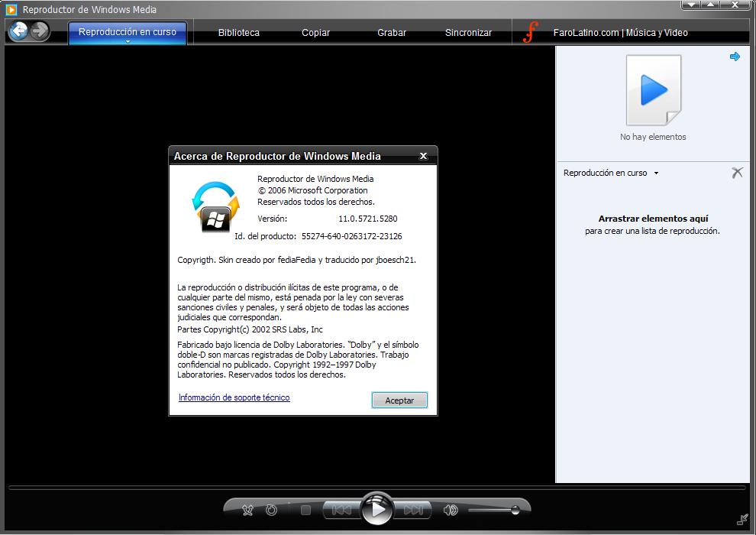
Task: Click the version number 11.0.5721.5280
Action: click(368, 219)
